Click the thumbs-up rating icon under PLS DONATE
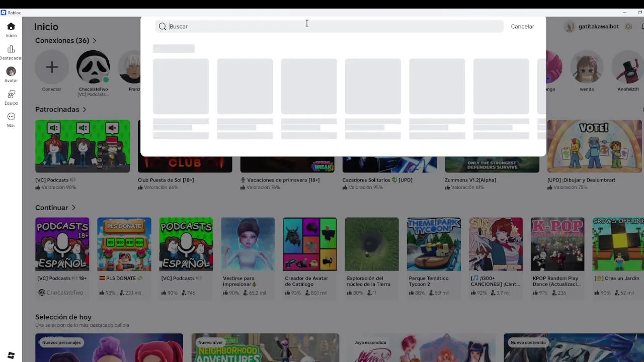 point(102,293)
